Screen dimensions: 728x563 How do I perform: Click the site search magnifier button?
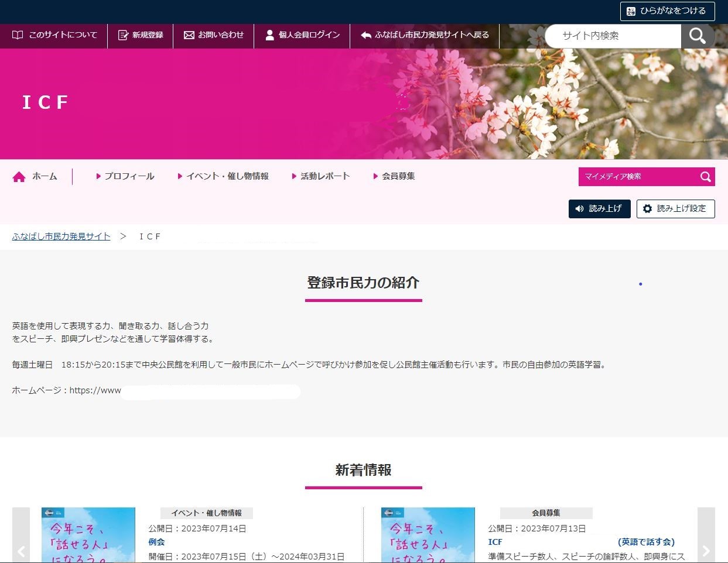697,36
